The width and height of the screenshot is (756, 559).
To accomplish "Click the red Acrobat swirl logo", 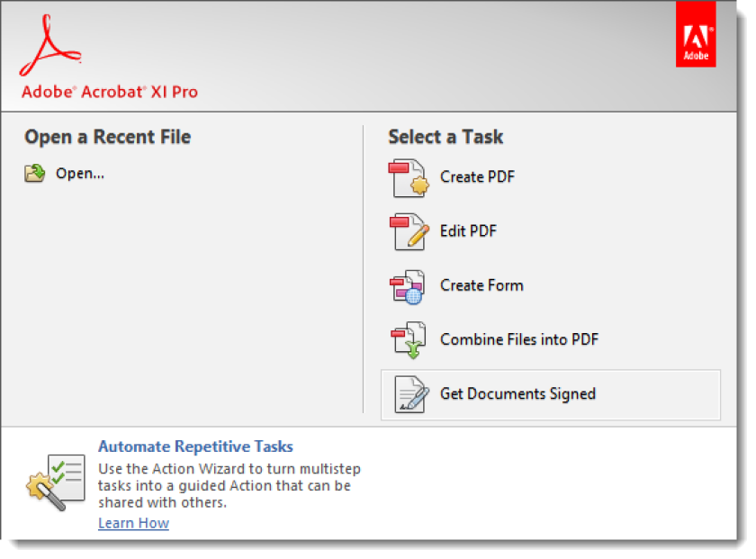I will pyautogui.click(x=50, y=45).
